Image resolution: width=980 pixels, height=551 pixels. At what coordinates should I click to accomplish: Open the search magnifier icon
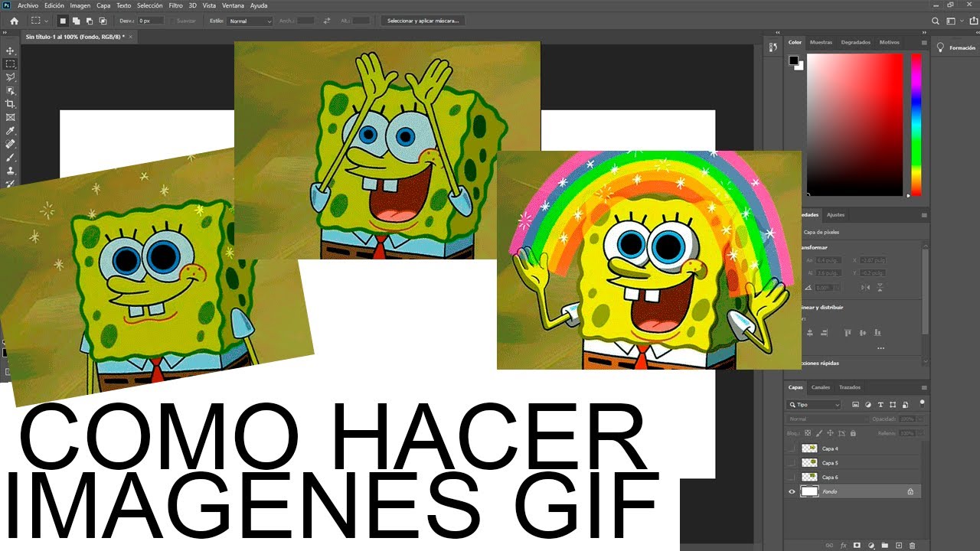click(x=936, y=21)
